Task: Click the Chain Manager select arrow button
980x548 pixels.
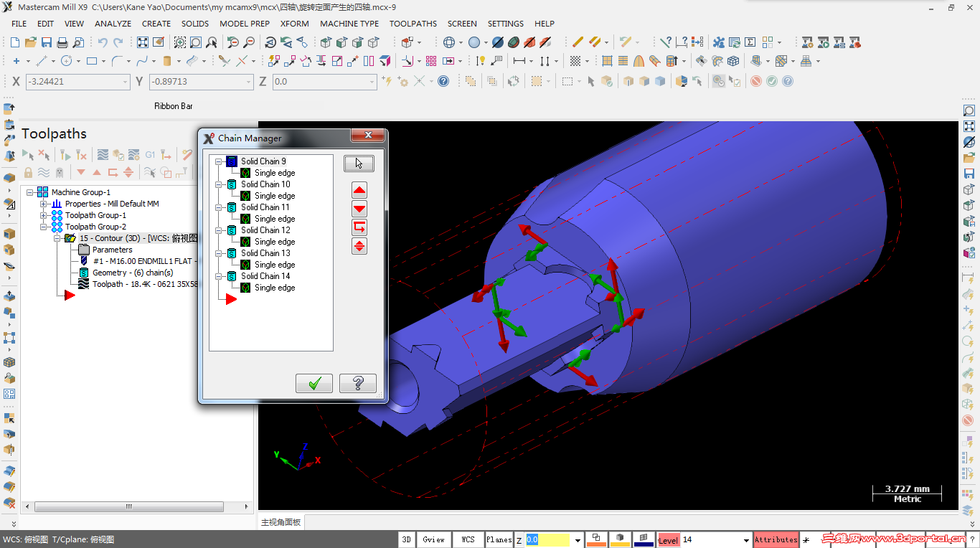Action: 359,164
